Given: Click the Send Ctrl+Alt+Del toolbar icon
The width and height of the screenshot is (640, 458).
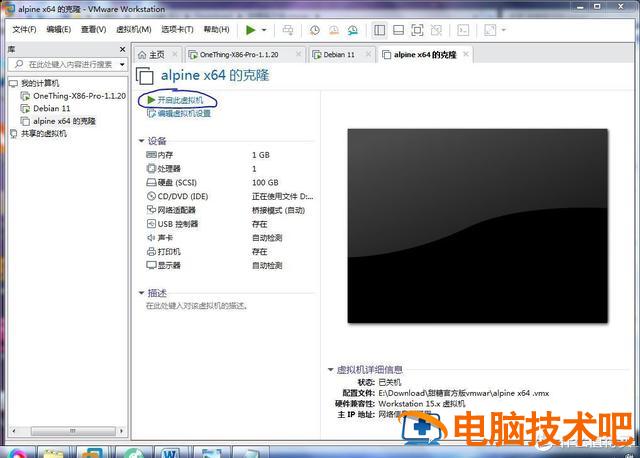Looking at the screenshot, I should [x=288, y=30].
